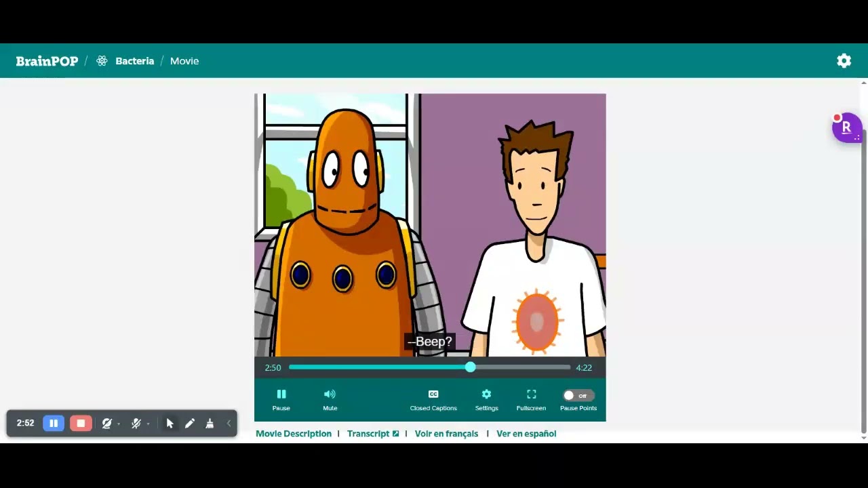Open the Bacteria topic breadcrumb
The width and height of the screenshot is (868, 488).
click(x=135, y=61)
